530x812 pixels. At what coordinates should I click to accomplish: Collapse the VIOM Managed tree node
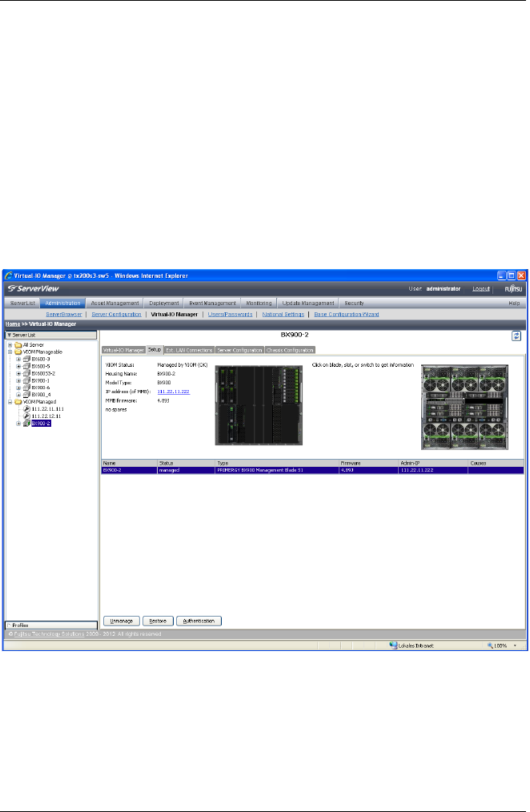(x=10, y=402)
